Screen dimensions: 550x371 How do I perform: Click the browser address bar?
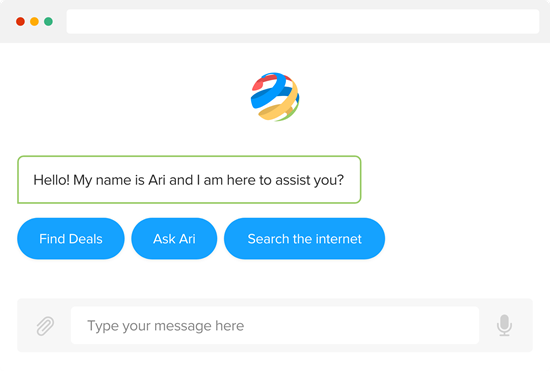(x=303, y=21)
